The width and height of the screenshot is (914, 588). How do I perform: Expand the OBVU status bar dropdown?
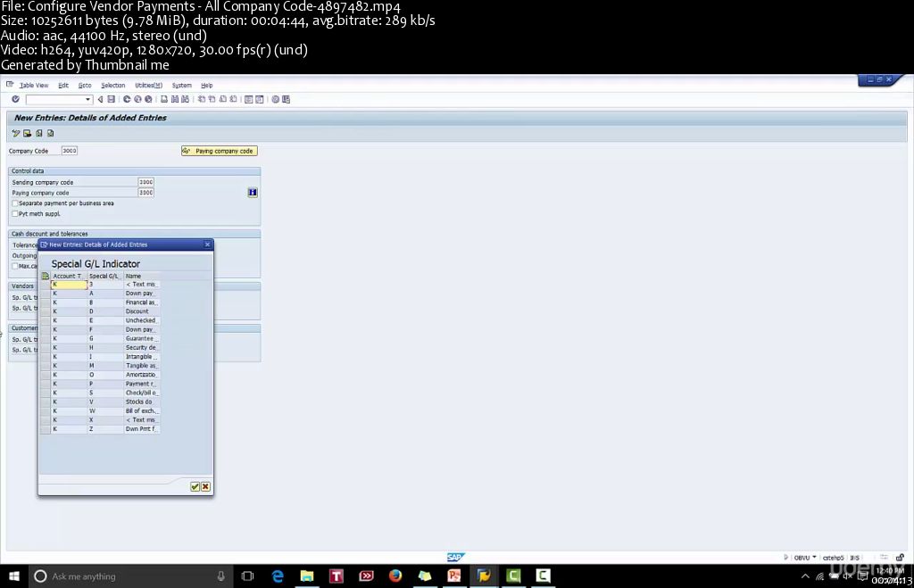point(814,558)
